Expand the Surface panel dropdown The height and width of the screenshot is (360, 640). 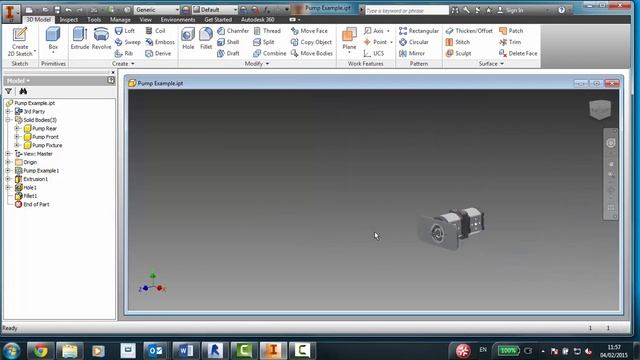(x=491, y=64)
